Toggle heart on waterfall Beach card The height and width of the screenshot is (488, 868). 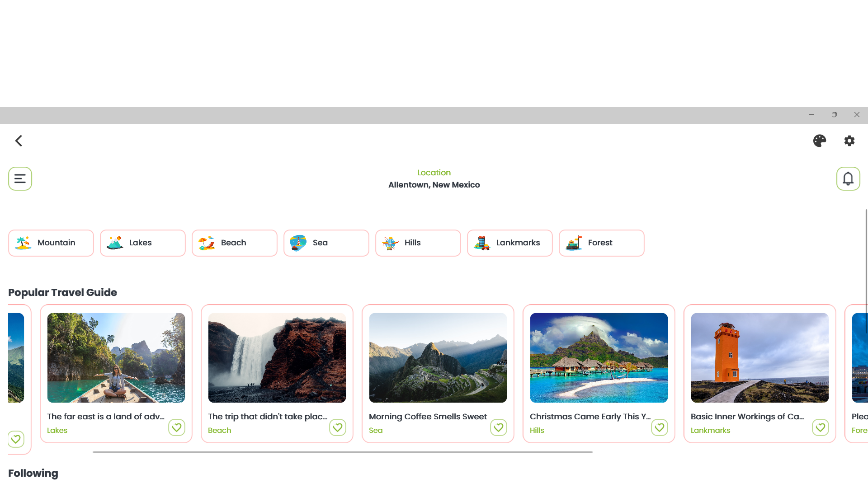338,427
